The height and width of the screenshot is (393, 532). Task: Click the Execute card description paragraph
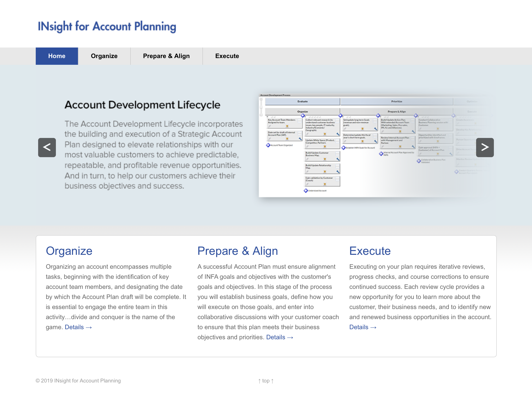[420, 297]
